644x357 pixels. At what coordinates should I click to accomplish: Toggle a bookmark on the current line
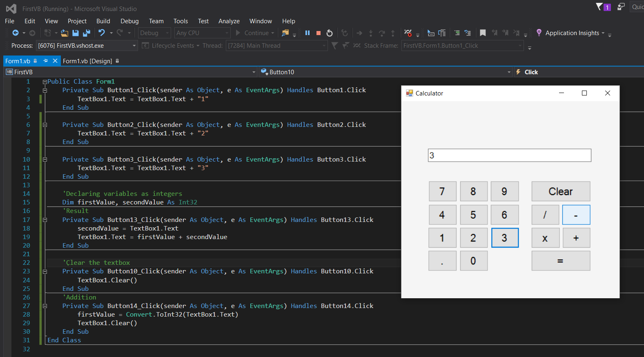point(483,33)
